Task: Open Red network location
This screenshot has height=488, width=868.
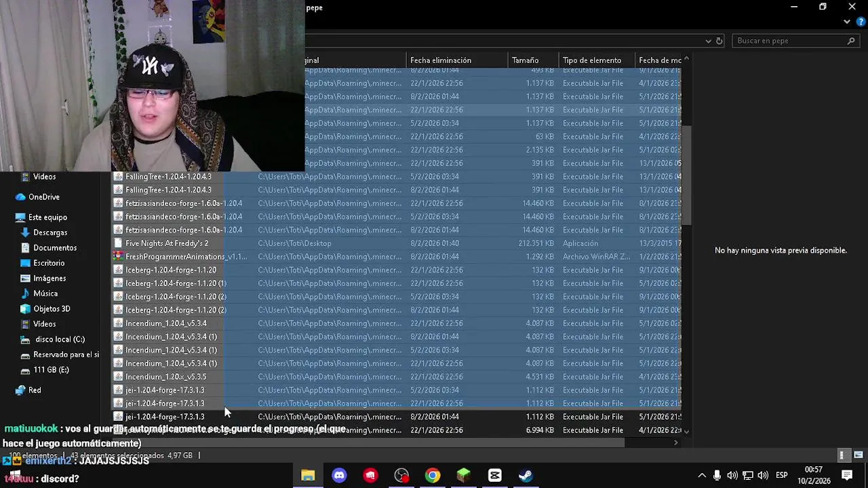Action: click(35, 390)
